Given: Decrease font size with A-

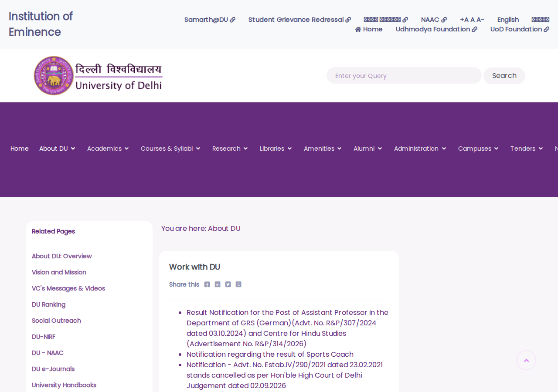Looking at the screenshot, I should pyautogui.click(x=480, y=20).
